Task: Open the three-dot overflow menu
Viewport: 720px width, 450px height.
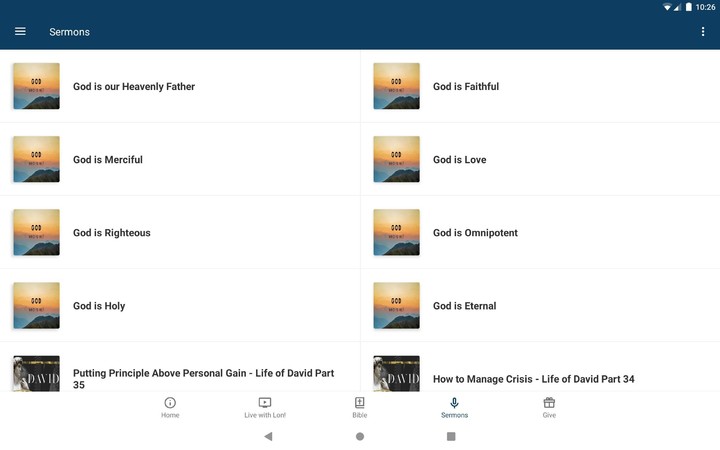Action: pyautogui.click(x=703, y=32)
